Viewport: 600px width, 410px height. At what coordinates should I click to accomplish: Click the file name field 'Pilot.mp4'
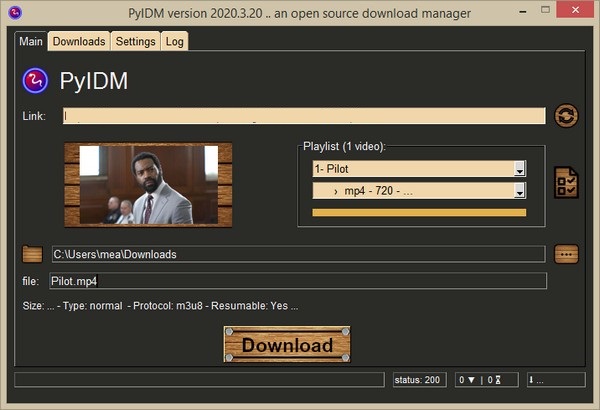(x=298, y=281)
